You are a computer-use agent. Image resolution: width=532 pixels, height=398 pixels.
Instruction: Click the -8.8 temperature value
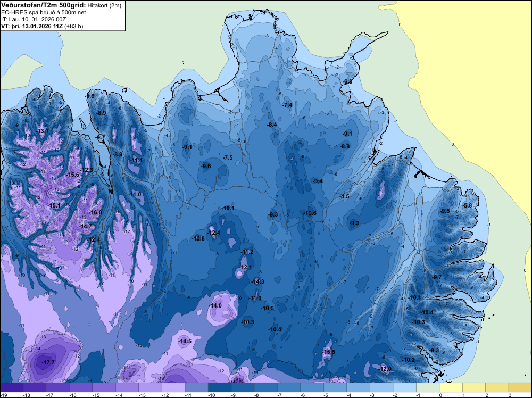pos(345,146)
